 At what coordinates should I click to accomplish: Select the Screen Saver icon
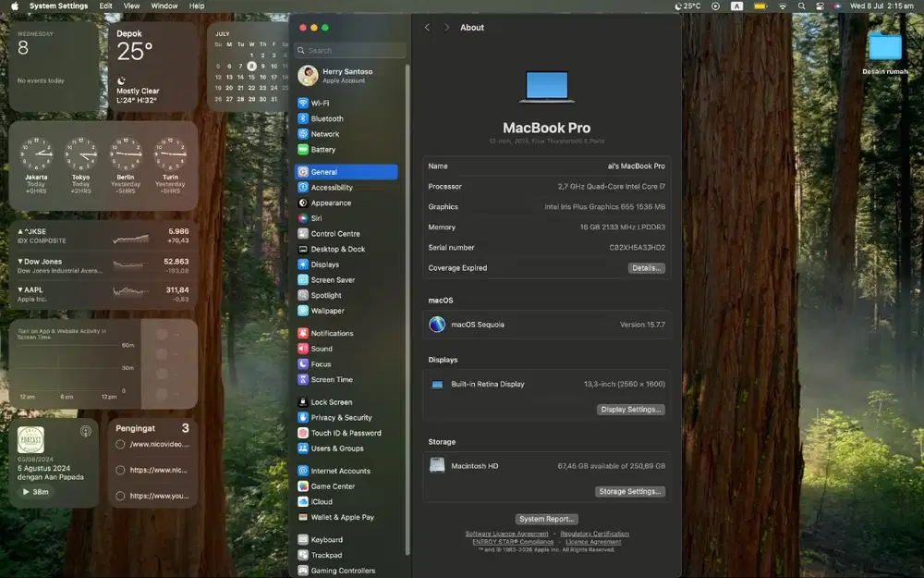[x=303, y=280]
